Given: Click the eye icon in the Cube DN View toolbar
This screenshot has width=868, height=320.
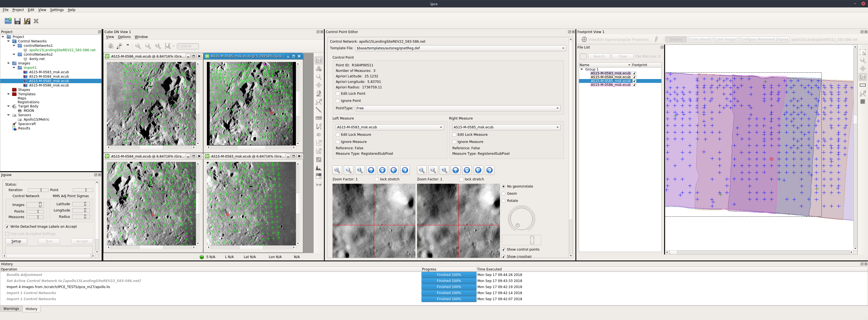Looking at the screenshot, I should coord(111,46).
